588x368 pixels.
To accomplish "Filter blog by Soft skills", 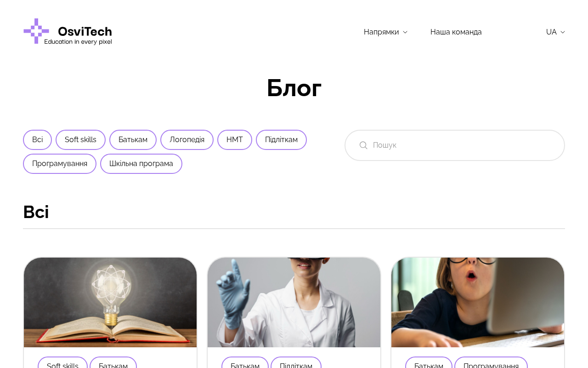I will coord(80,140).
